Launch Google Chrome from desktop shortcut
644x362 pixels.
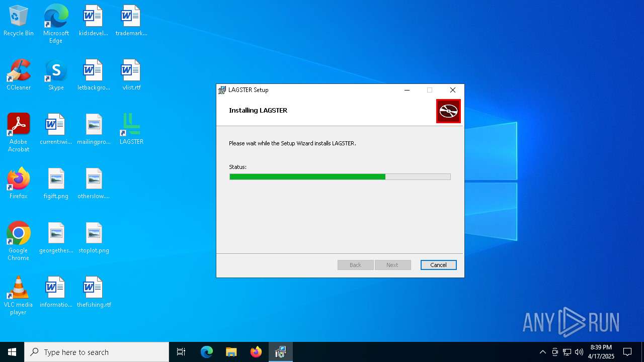[x=19, y=241]
